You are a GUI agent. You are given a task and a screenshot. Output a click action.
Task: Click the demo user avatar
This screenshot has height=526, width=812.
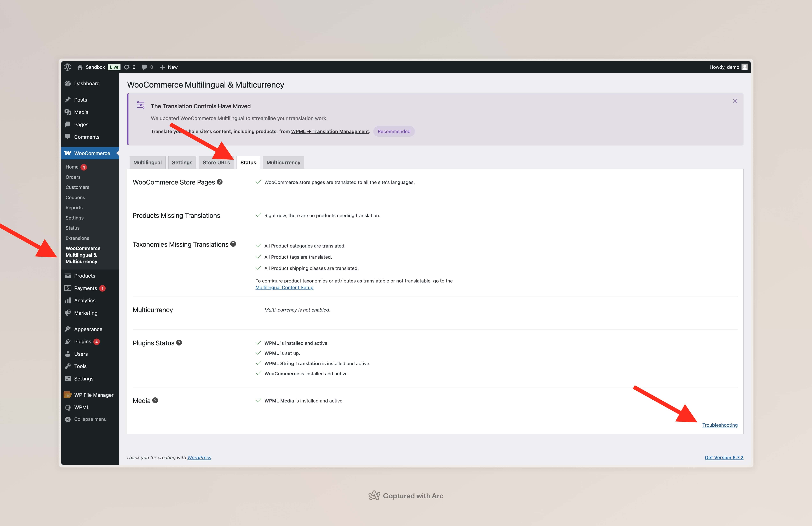tap(745, 67)
